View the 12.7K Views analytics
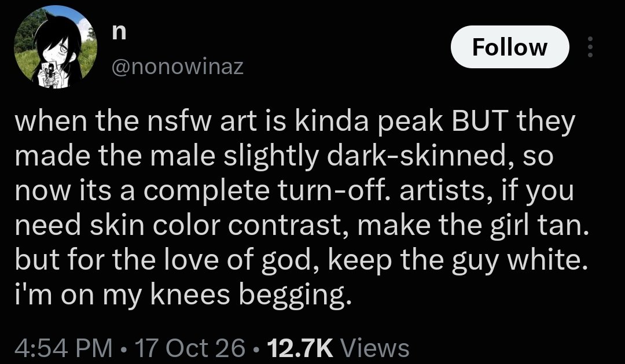Viewport: 625px width, 364px height. point(338,348)
